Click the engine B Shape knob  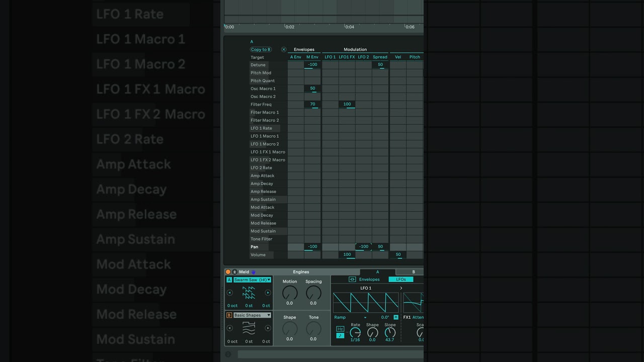(x=290, y=329)
